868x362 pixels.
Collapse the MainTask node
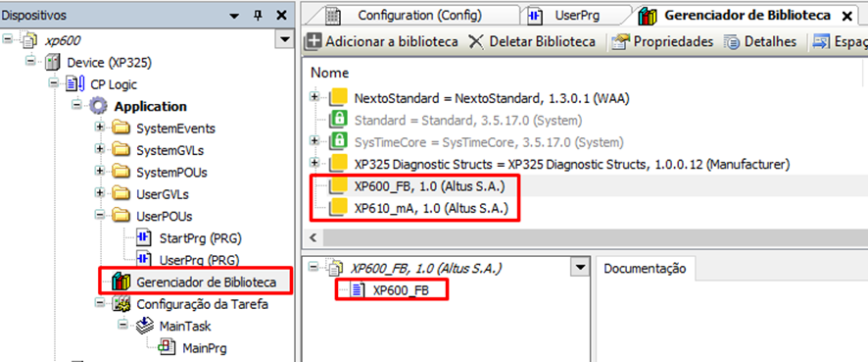pyautogui.click(x=122, y=324)
